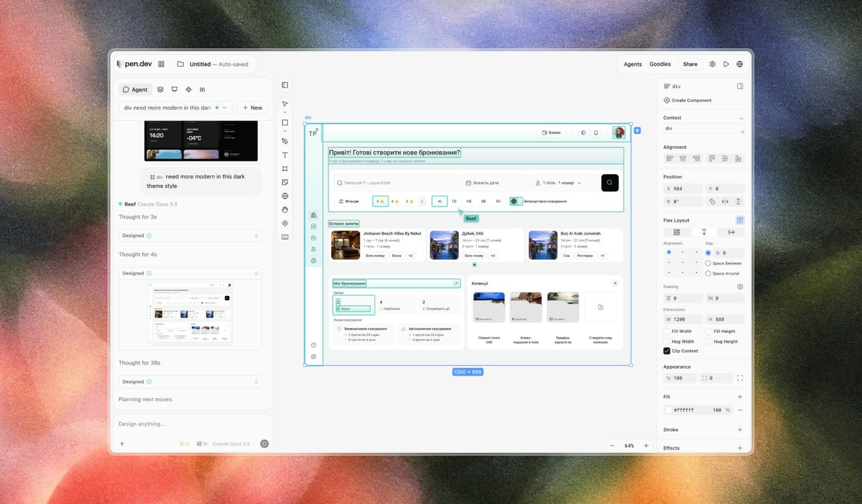Zoom out using the minus button
This screenshot has width=862, height=504.
coord(612,446)
